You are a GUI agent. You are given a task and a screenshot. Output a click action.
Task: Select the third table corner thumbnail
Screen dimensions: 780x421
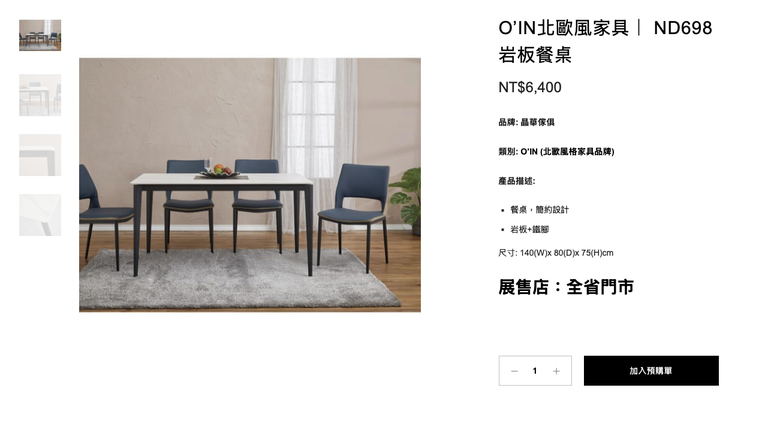(x=40, y=155)
